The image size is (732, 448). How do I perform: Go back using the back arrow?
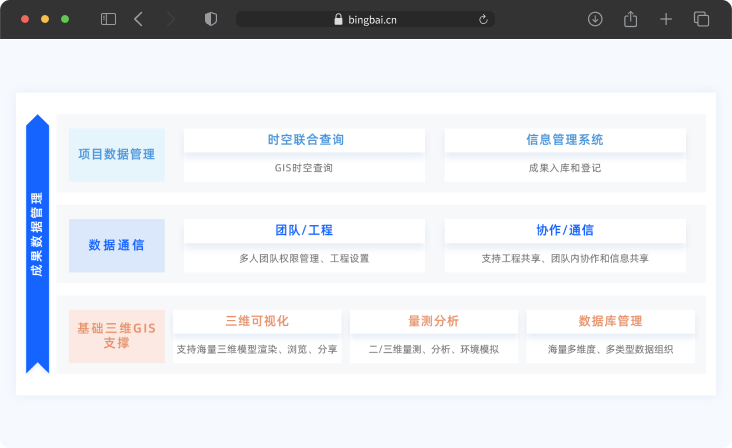[x=138, y=19]
